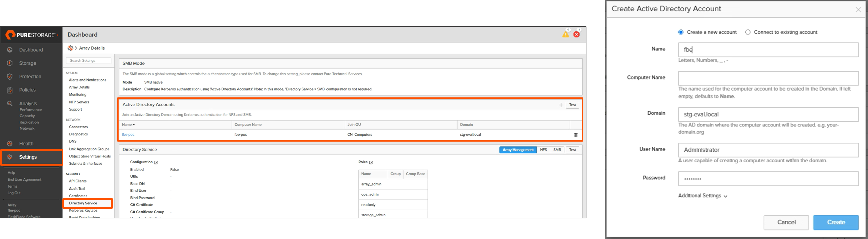Open NTP Servers settings item

coord(79,102)
